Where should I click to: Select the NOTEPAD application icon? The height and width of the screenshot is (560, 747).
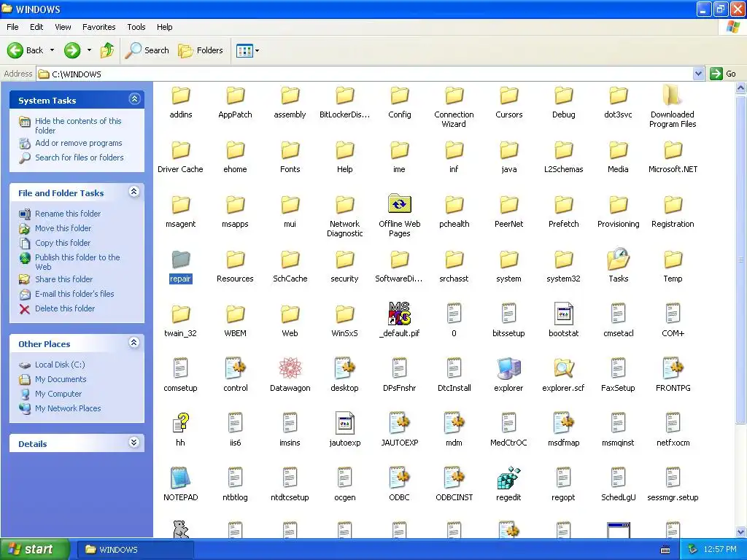[181, 478]
